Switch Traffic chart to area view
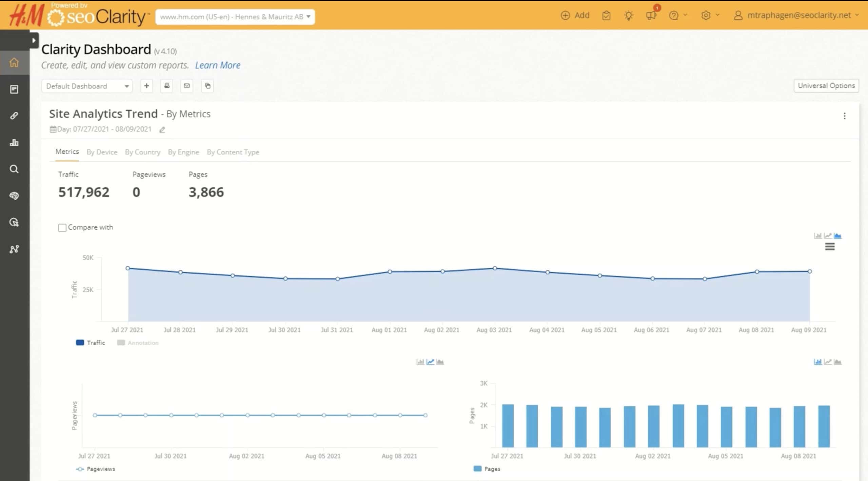This screenshot has height=481, width=868. [x=837, y=236]
